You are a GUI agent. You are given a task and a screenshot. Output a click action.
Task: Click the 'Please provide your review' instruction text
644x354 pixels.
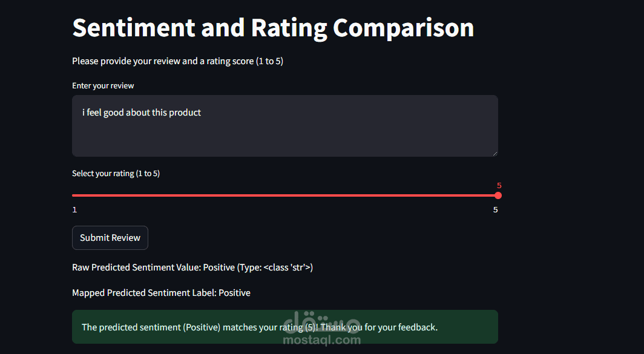(177, 61)
